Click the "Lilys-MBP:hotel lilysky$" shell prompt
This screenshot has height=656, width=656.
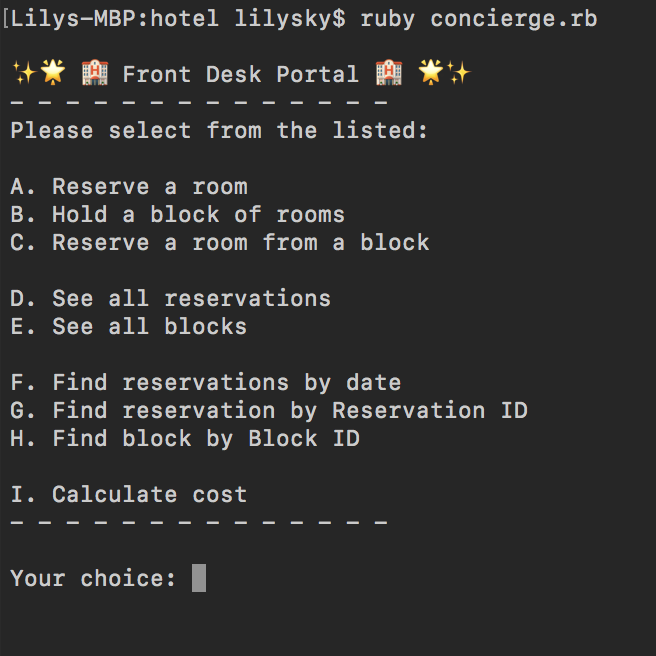pyautogui.click(x=178, y=18)
